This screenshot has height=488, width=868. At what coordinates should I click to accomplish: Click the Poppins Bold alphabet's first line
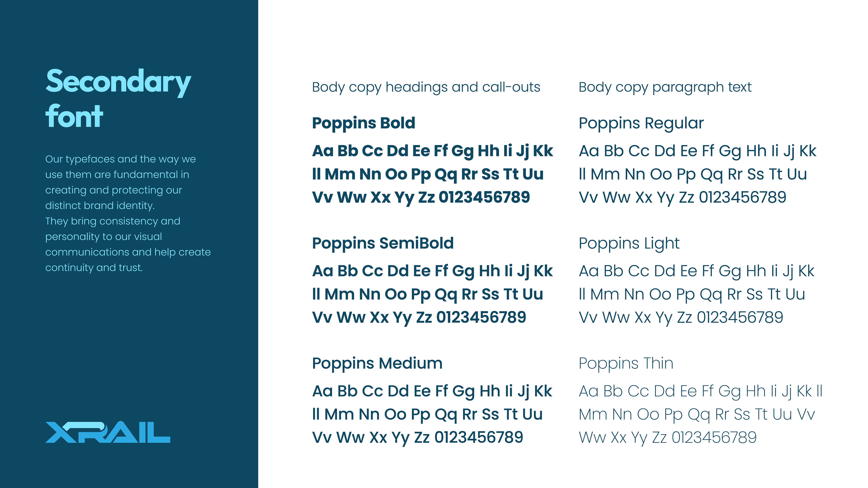[x=433, y=151]
